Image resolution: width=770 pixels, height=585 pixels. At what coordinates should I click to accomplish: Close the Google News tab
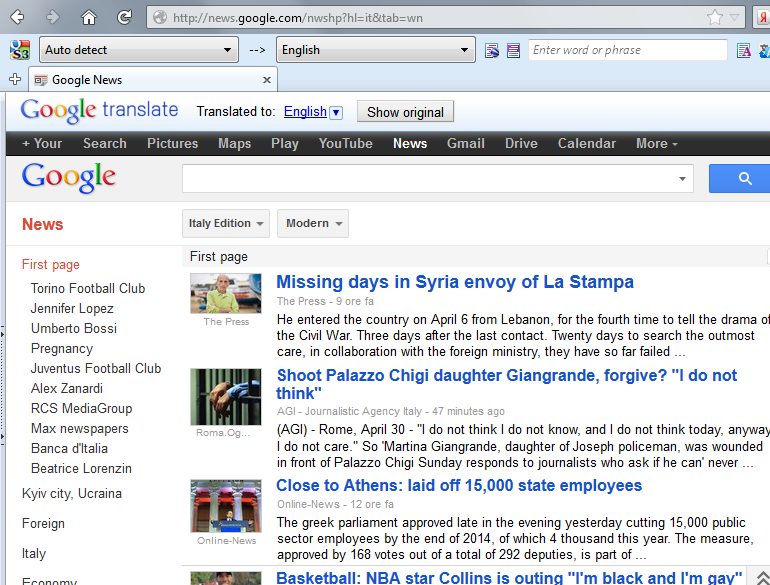click(267, 80)
